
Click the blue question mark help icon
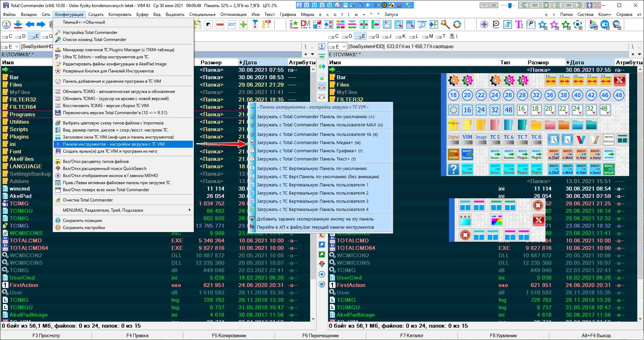[x=453, y=169]
